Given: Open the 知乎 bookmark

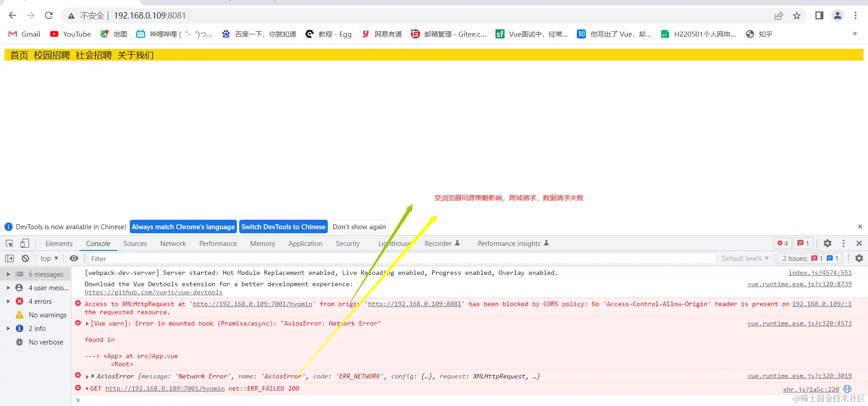Looking at the screenshot, I should point(759,34).
